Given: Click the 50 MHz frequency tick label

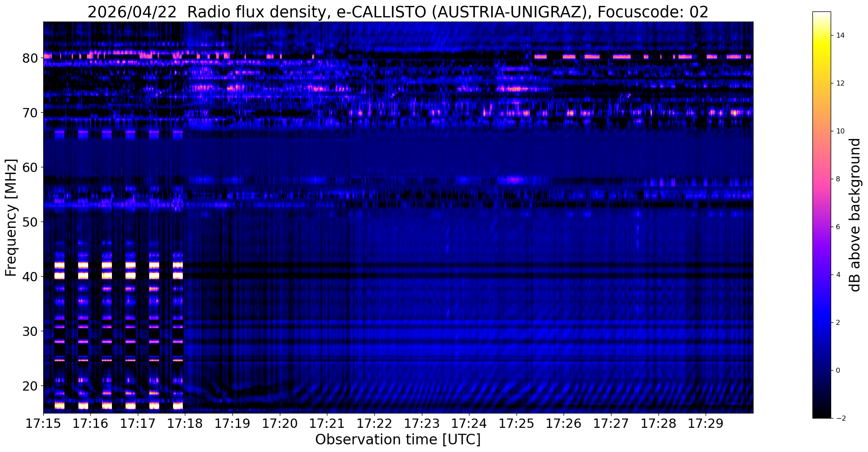Looking at the screenshot, I should [30, 222].
